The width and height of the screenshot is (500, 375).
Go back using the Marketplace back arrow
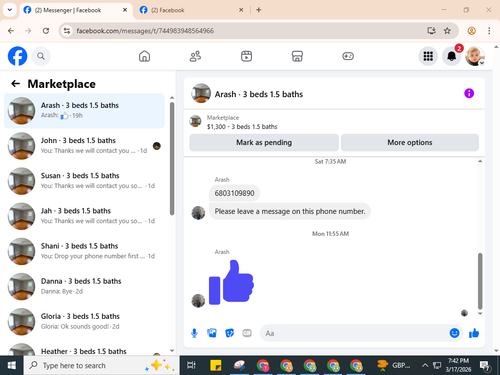click(x=16, y=84)
